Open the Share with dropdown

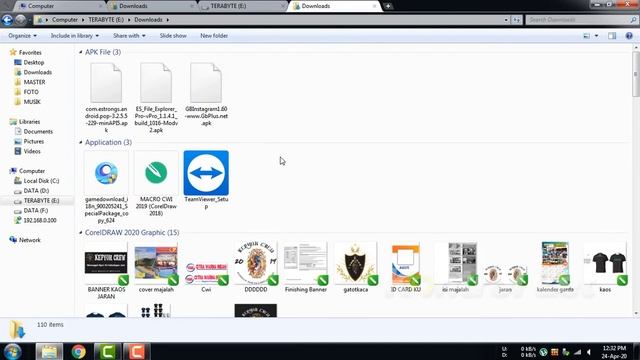129,36
